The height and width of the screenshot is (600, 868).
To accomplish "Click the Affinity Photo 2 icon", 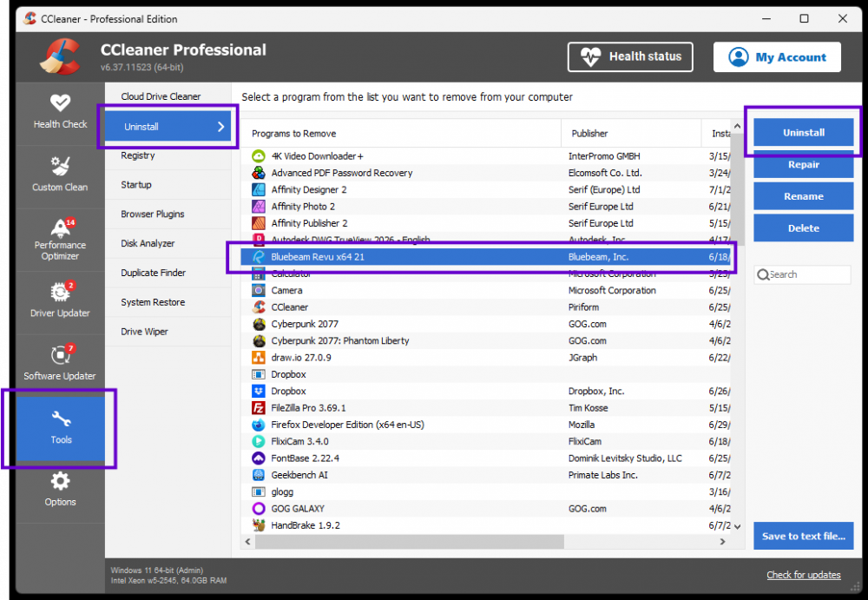I will tap(259, 207).
